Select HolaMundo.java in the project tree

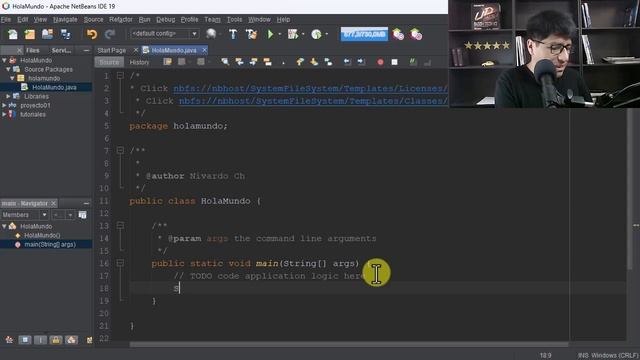(54, 87)
